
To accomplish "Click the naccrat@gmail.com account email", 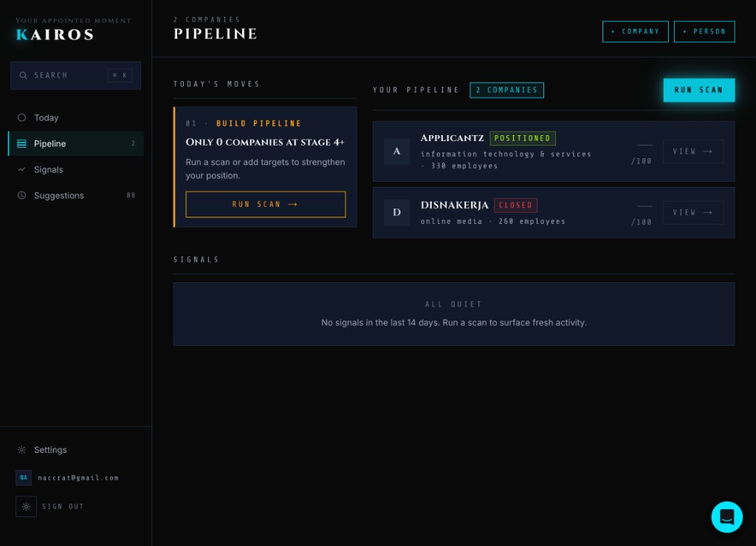I will (x=78, y=478).
